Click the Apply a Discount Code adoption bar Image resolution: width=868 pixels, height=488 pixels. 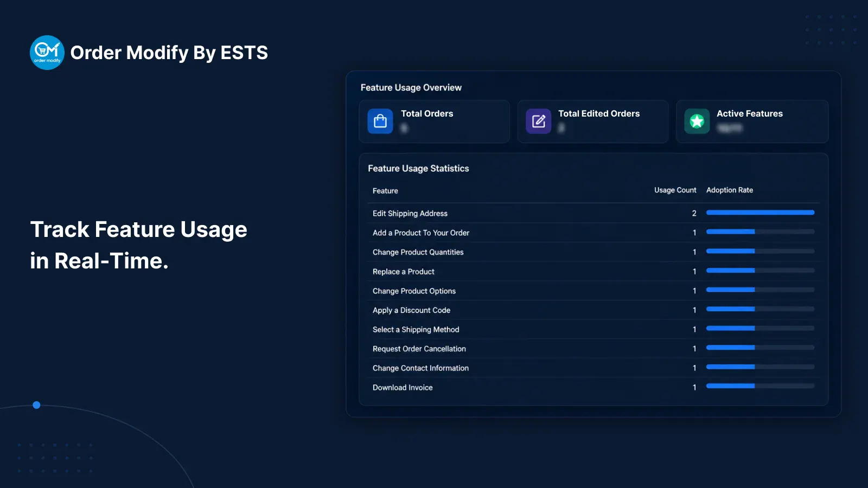coord(760,309)
